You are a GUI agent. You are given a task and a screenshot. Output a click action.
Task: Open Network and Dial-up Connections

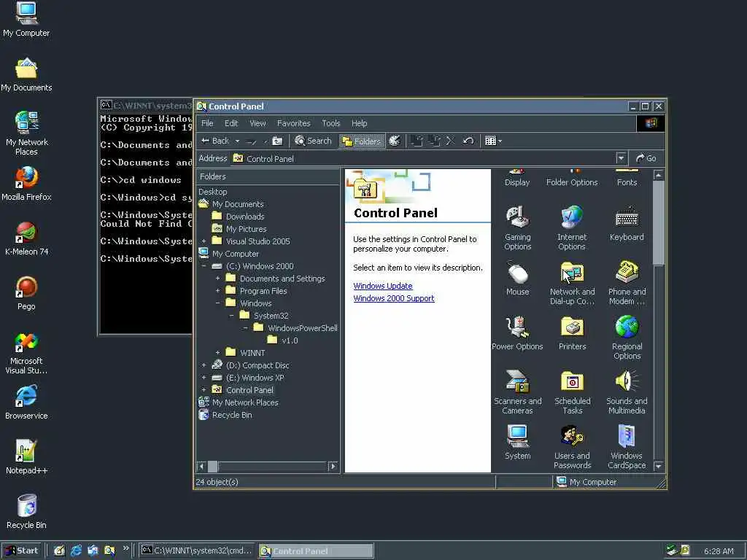pyautogui.click(x=572, y=283)
